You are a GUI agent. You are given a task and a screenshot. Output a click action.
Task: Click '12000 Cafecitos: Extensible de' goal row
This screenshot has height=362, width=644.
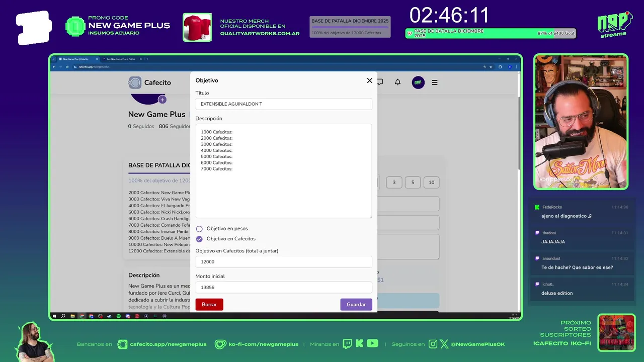pos(159,251)
